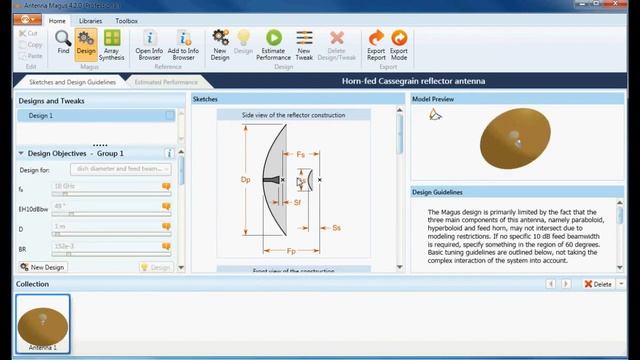Image resolution: width=640 pixels, height=360 pixels.
Task: Open the dropdown arrow next to Delete
Action: point(621,284)
